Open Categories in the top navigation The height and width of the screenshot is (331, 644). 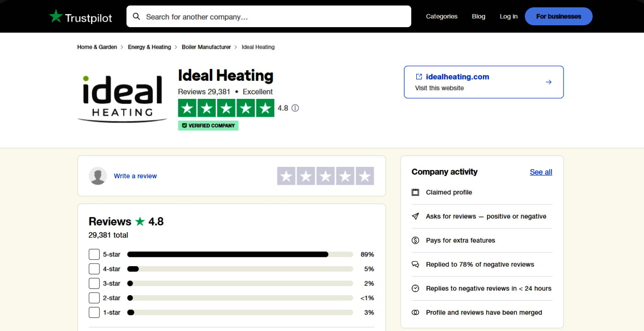click(x=442, y=17)
